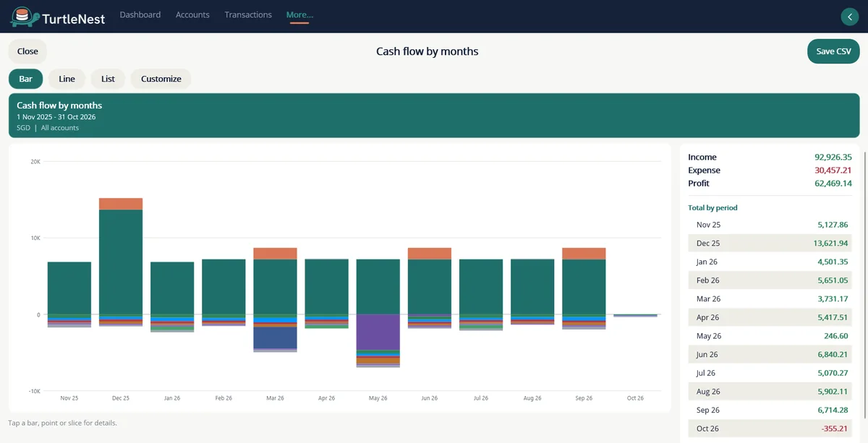Switch to the List view

coord(108,79)
